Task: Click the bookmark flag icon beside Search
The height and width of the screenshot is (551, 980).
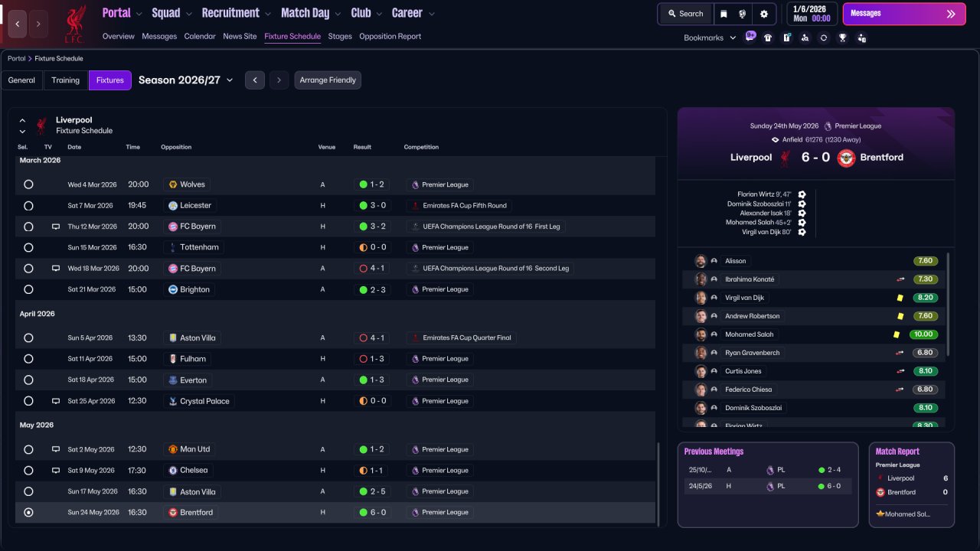Action: pos(724,14)
